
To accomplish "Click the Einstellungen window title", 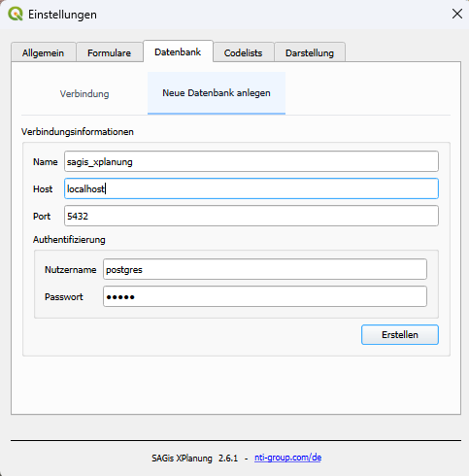I will [x=62, y=15].
